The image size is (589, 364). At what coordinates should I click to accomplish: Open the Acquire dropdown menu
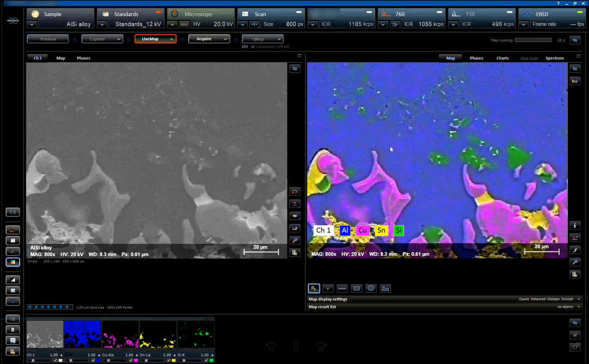click(x=224, y=38)
